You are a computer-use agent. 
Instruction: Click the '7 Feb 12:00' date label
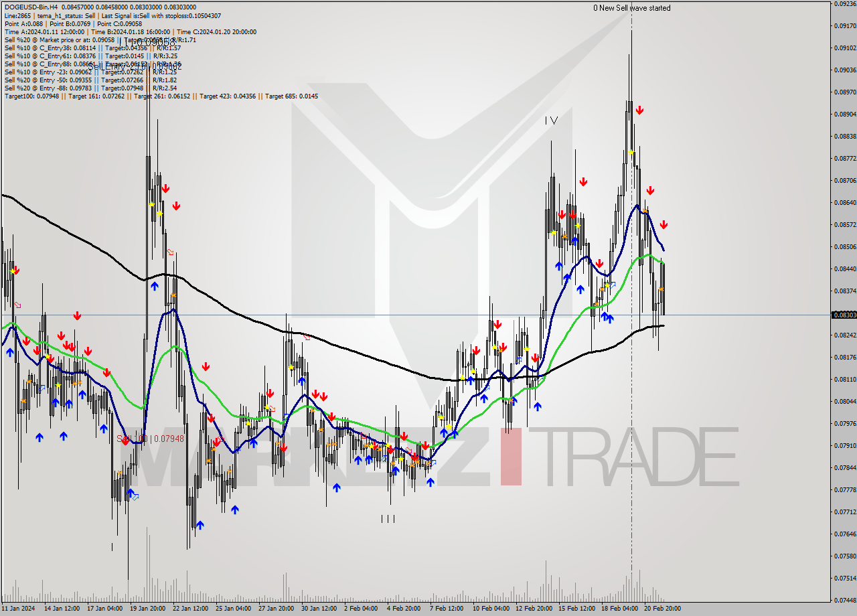446,609
